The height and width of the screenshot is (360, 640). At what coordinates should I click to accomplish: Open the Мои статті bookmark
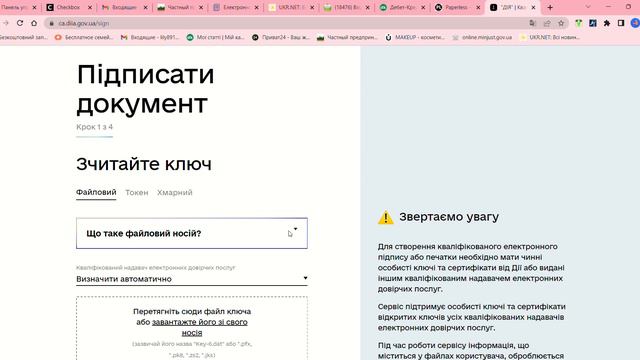[x=216, y=37]
